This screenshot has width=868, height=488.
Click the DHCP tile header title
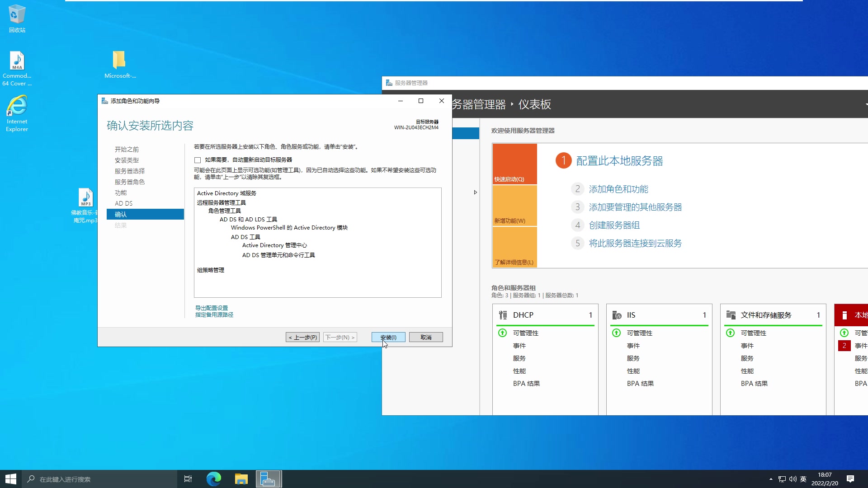(523, 315)
